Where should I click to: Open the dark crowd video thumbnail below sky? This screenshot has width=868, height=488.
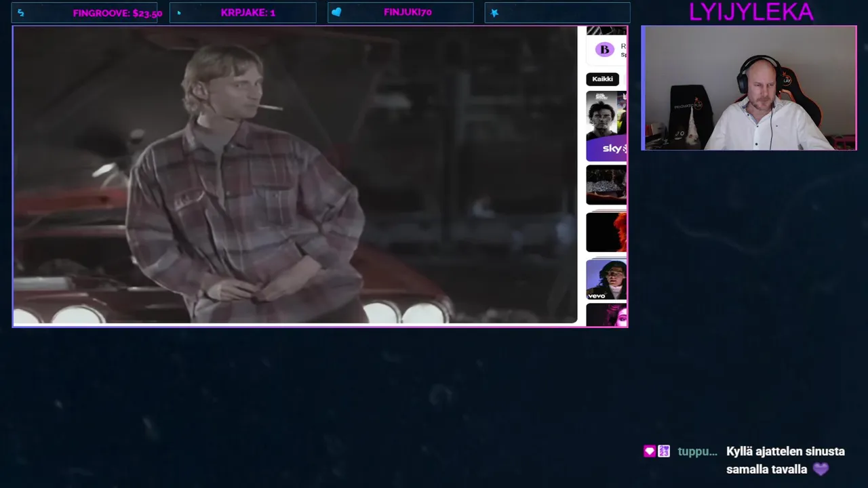pos(606,185)
